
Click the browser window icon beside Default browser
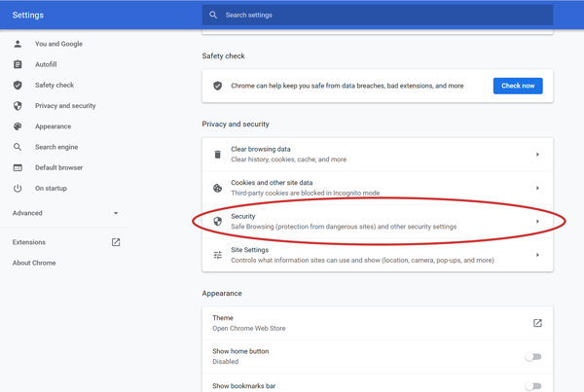[x=18, y=168]
